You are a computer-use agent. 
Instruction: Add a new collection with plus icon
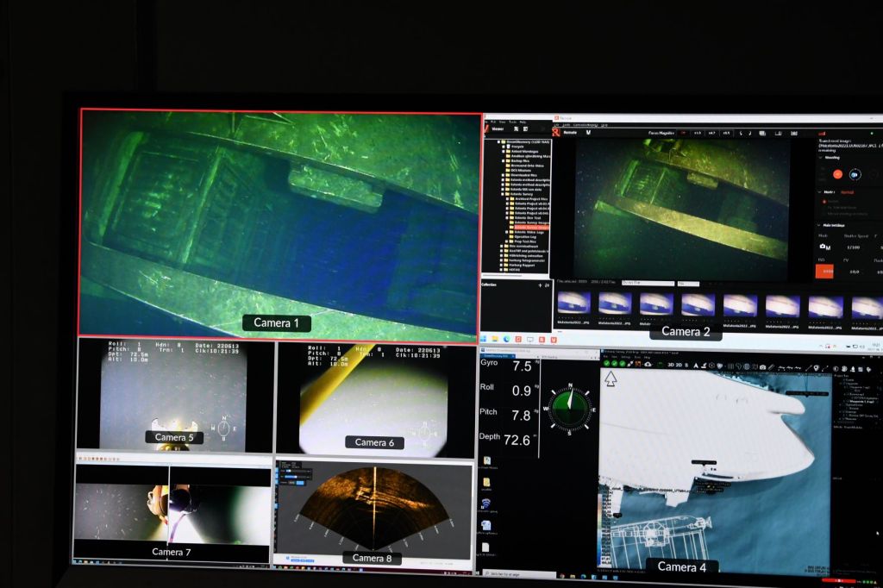pyautogui.click(x=540, y=285)
